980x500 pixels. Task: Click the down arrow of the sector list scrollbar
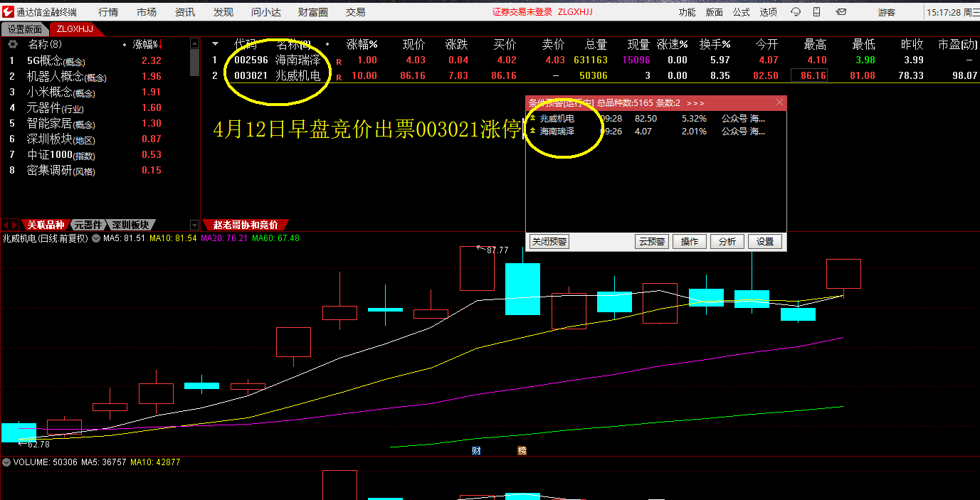195,225
